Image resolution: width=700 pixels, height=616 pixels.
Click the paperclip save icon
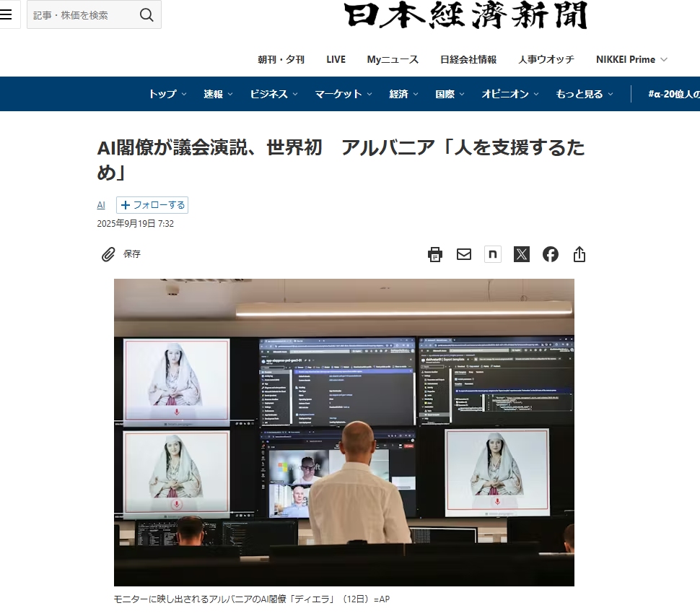pyautogui.click(x=108, y=254)
